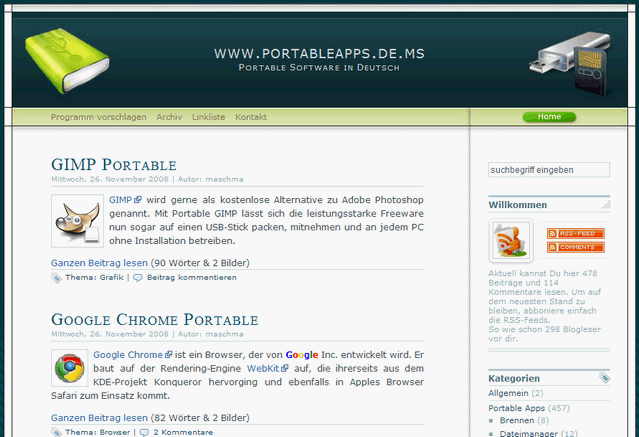Screen dimensions: 639x437
Task: Click the tag icon beside Thema: Browser
Action: pyautogui.click(x=56, y=433)
